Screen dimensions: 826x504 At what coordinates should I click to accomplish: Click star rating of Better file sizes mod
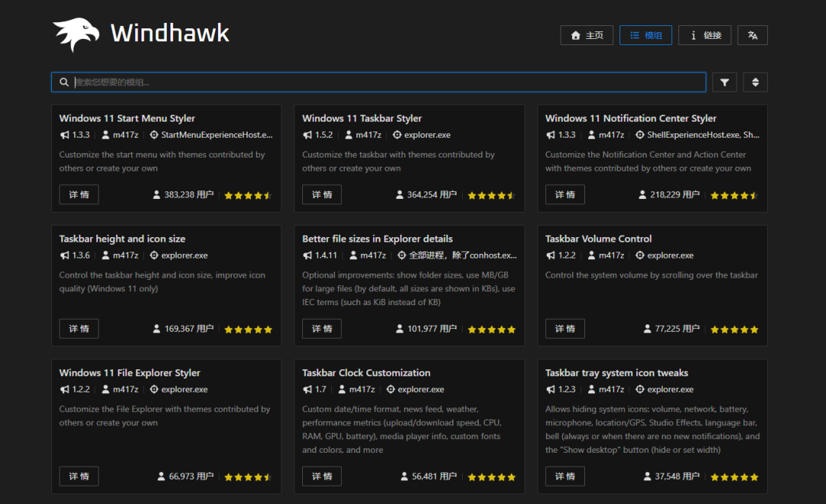pos(491,330)
